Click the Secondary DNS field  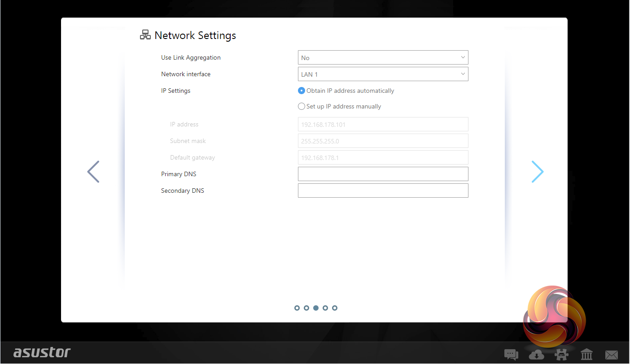383,191
